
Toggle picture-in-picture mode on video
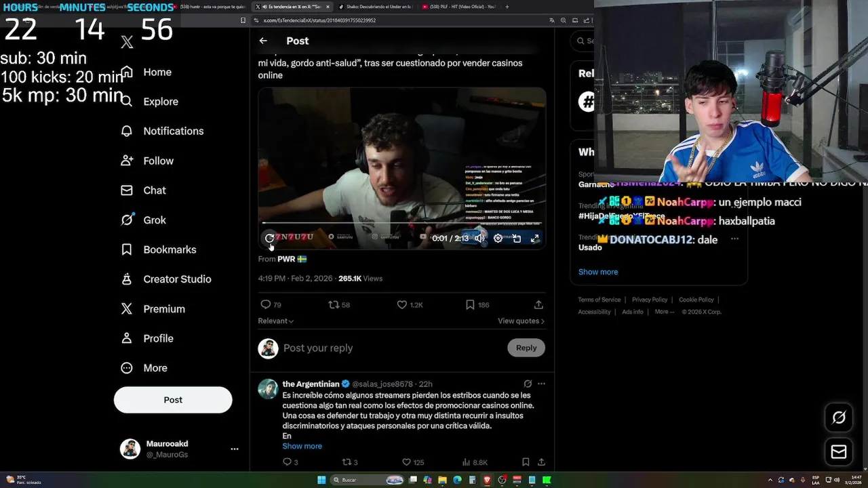[x=516, y=238]
